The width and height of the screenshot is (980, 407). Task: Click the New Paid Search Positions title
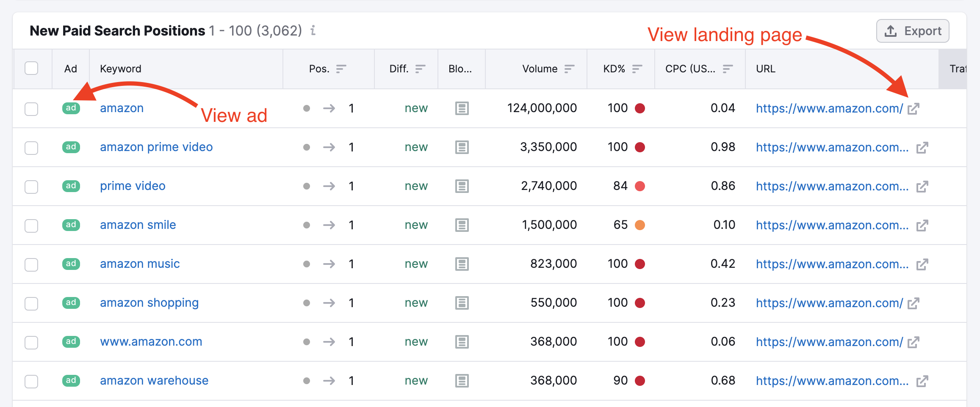tap(117, 30)
